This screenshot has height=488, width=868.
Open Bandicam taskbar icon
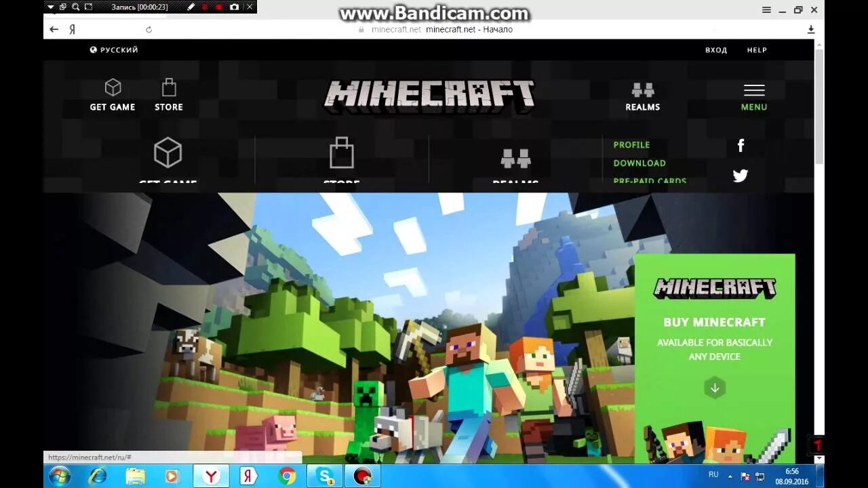(362, 476)
